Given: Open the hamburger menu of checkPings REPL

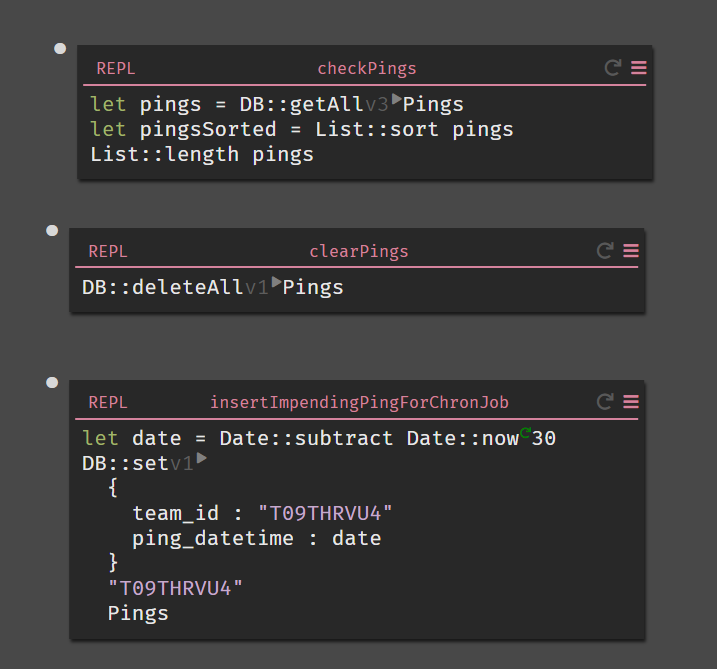Looking at the screenshot, I should click(x=639, y=68).
